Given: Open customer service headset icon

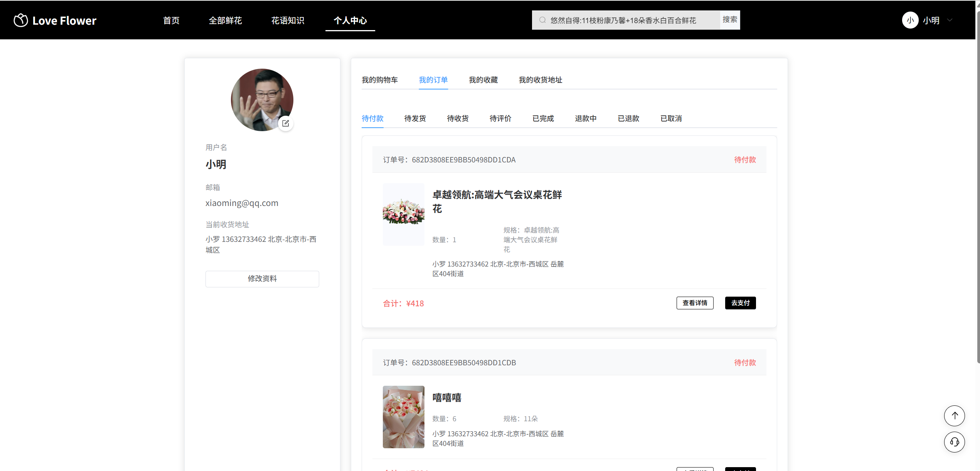Looking at the screenshot, I should 954,442.
